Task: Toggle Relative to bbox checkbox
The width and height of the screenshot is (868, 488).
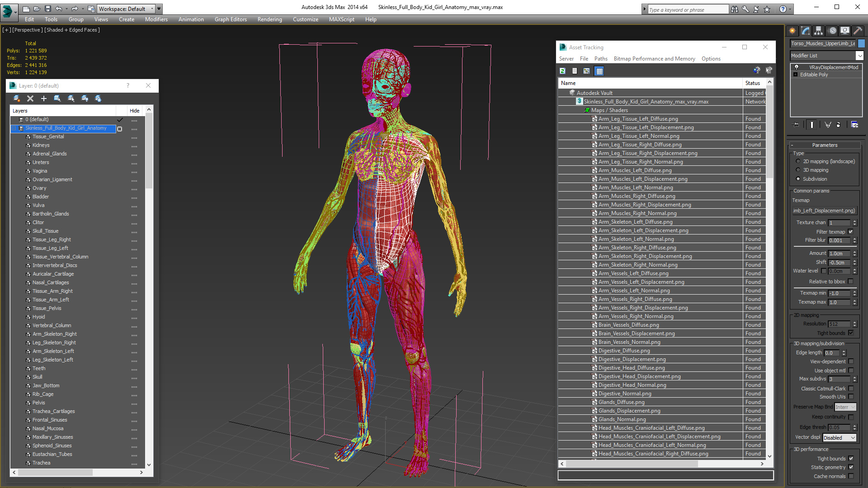Action: [x=851, y=282]
